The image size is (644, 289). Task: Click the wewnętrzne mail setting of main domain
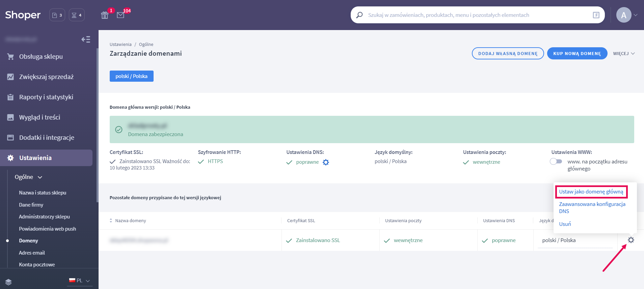(486, 162)
